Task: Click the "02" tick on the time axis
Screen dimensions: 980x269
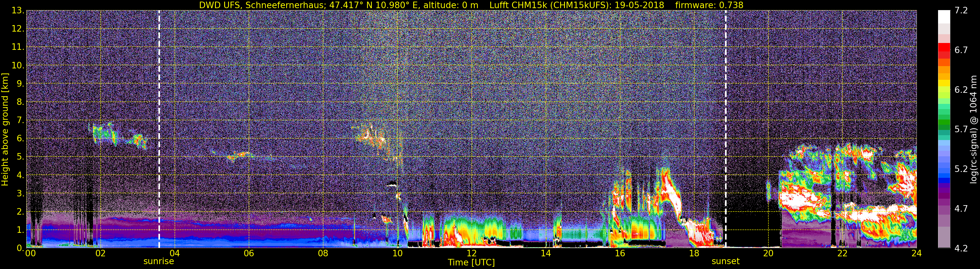Action: pyautogui.click(x=101, y=253)
